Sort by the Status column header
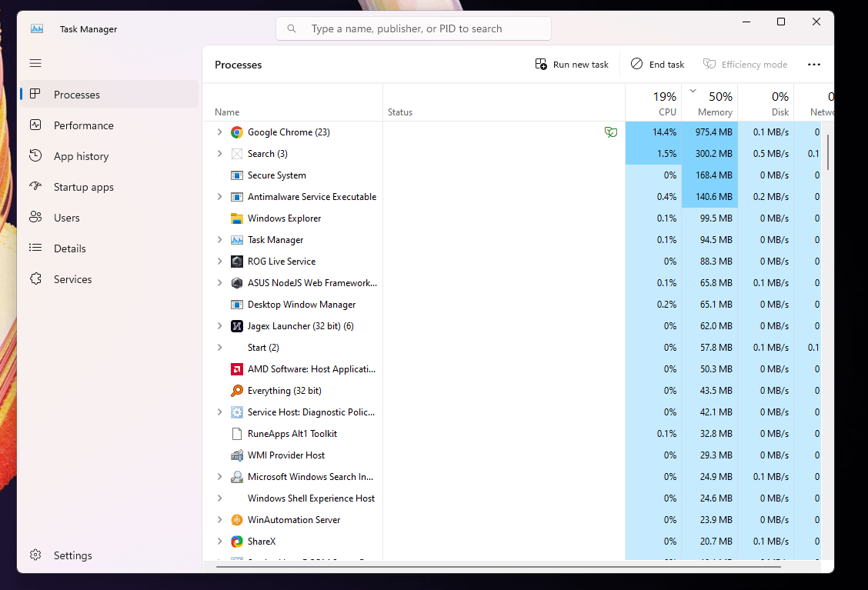 coord(504,102)
